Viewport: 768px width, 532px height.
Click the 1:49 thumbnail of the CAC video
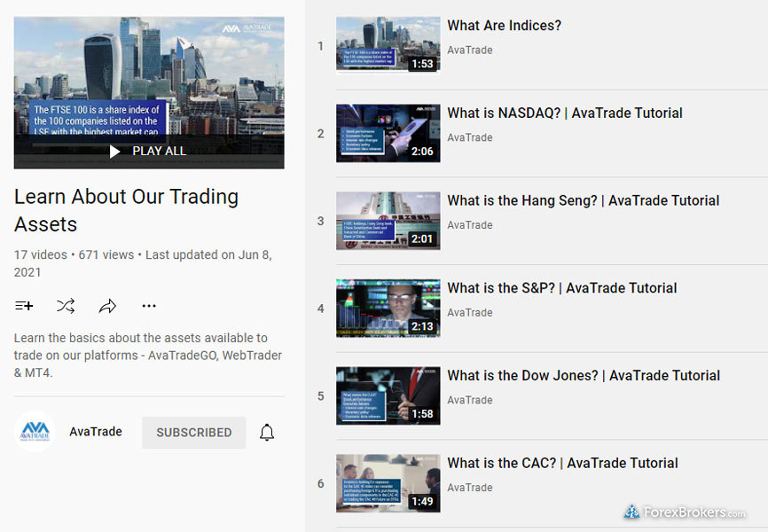[388, 483]
